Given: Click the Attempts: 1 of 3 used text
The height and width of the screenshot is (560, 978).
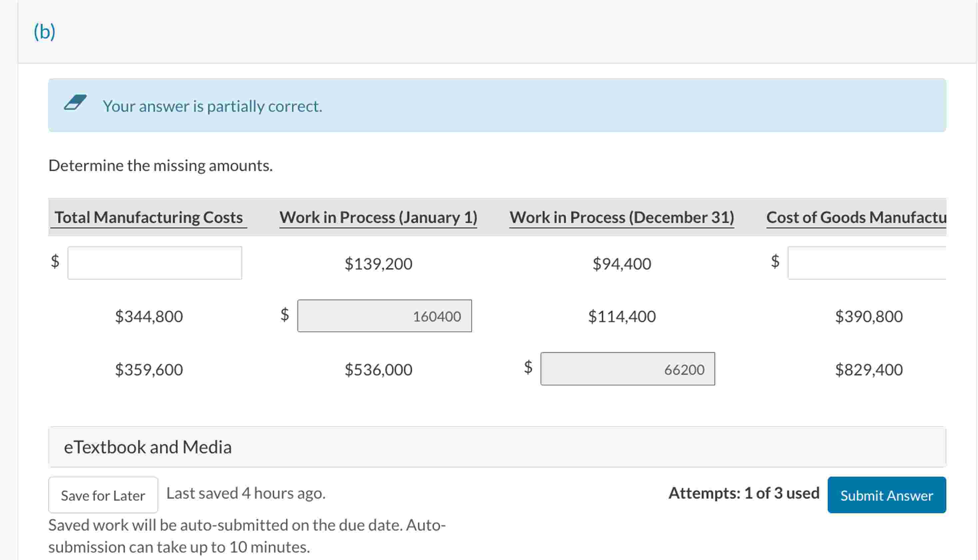Looking at the screenshot, I should (744, 493).
